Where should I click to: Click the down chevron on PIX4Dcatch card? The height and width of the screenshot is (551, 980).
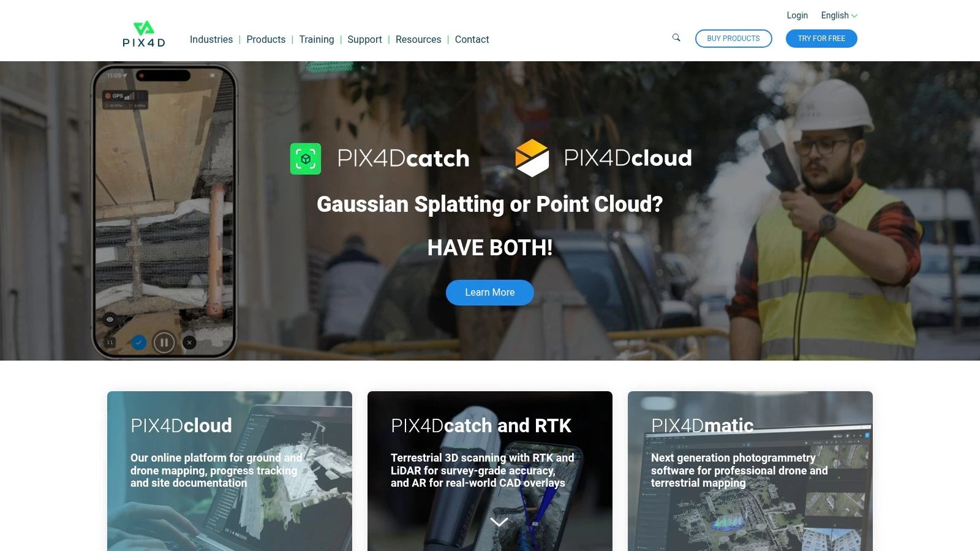499,522
